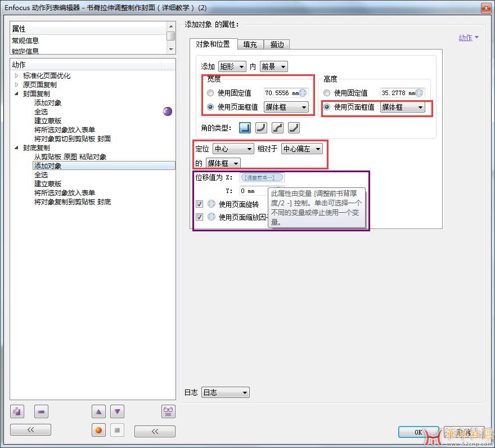Click the X offset variable pill [调整前书…]
This screenshot has width=495, height=448.
[262, 177]
